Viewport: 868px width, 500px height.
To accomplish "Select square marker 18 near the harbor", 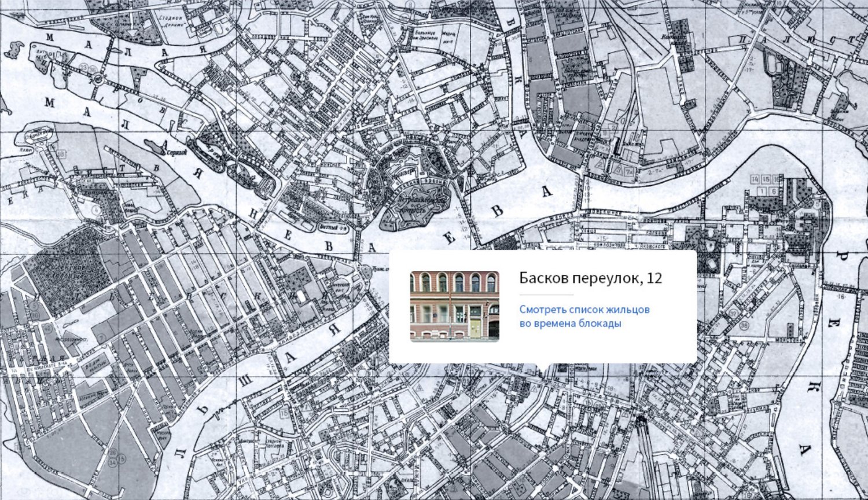I will (x=61, y=154).
